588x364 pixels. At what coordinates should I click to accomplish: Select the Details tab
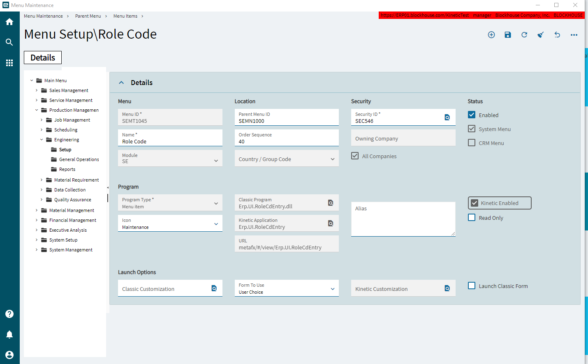[x=43, y=58]
